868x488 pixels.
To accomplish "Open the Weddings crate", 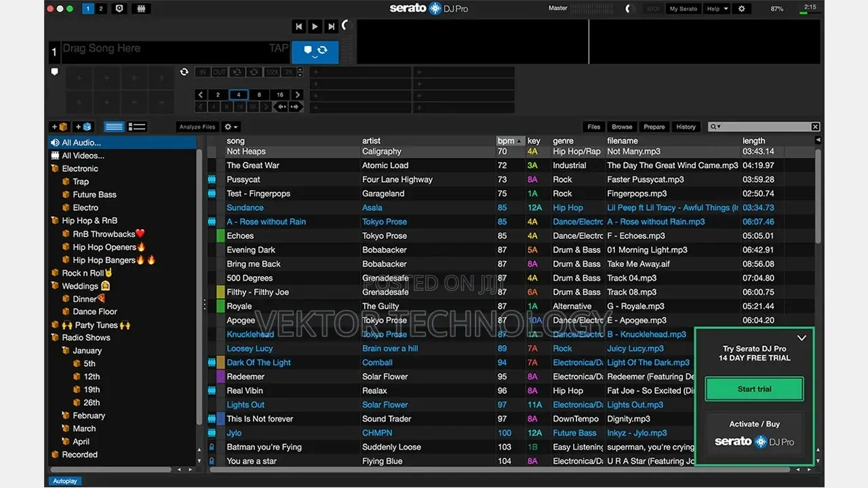I will pos(80,286).
